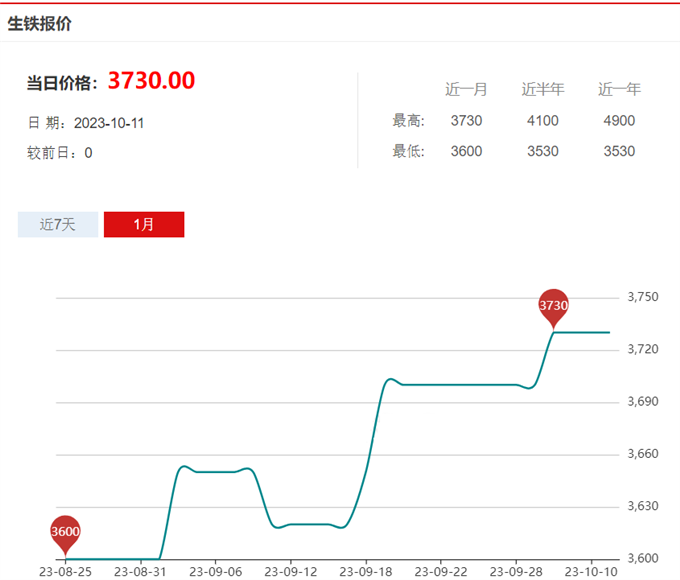Image resolution: width=680 pixels, height=580 pixels.
Task: Click the 近一月 highest value 3730
Action: [x=466, y=121]
